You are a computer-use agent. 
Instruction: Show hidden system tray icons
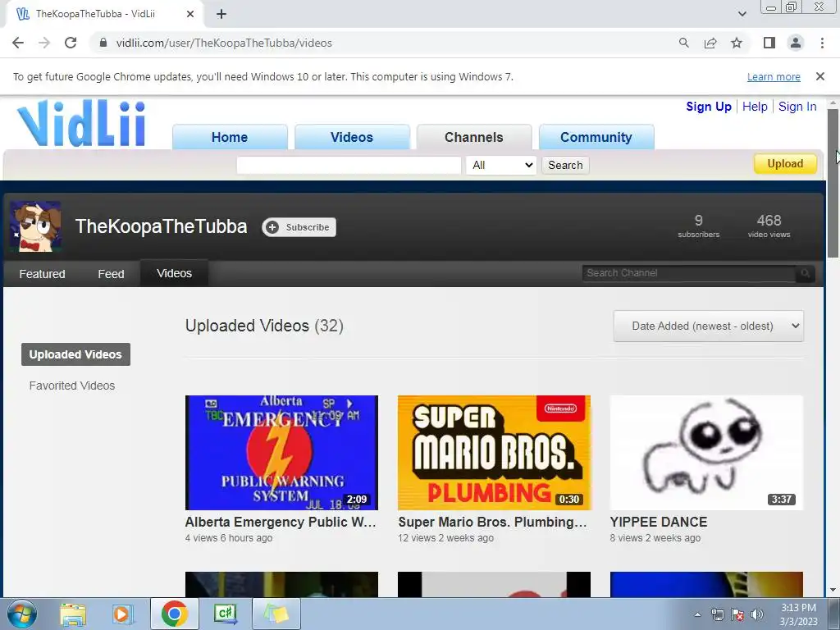(697, 614)
